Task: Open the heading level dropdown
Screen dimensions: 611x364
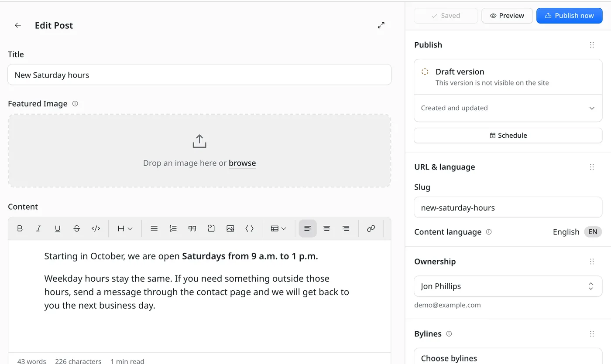Action: [x=125, y=228]
